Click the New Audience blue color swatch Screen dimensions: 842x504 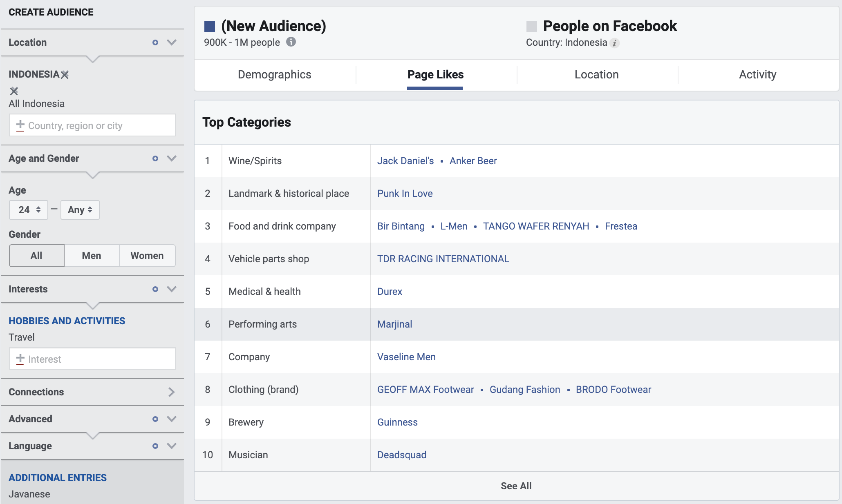coord(210,27)
